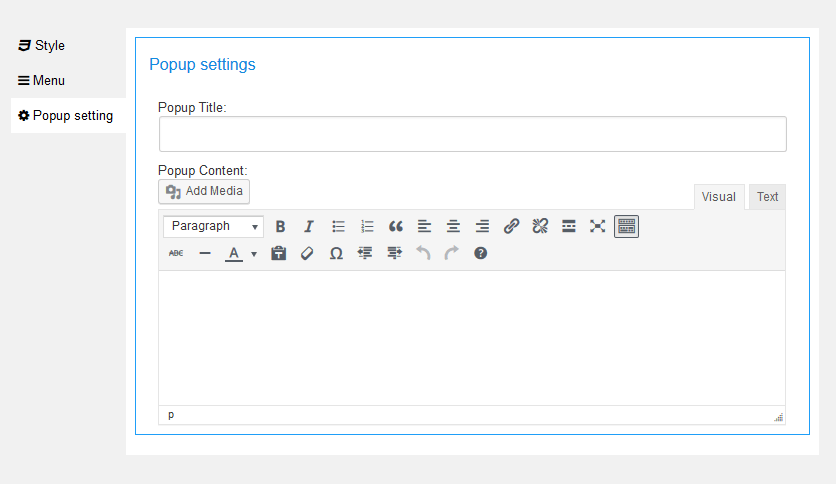Align text right

[x=482, y=227]
